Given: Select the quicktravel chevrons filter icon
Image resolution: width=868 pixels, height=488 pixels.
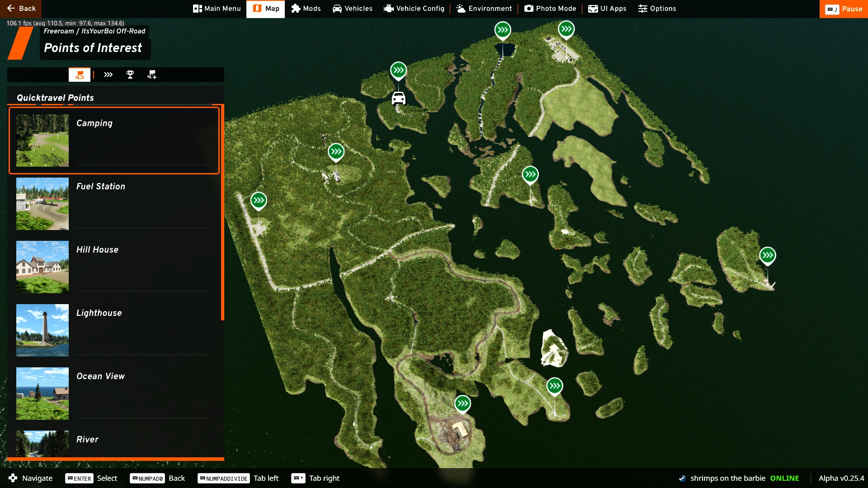Looking at the screenshot, I should click(108, 75).
